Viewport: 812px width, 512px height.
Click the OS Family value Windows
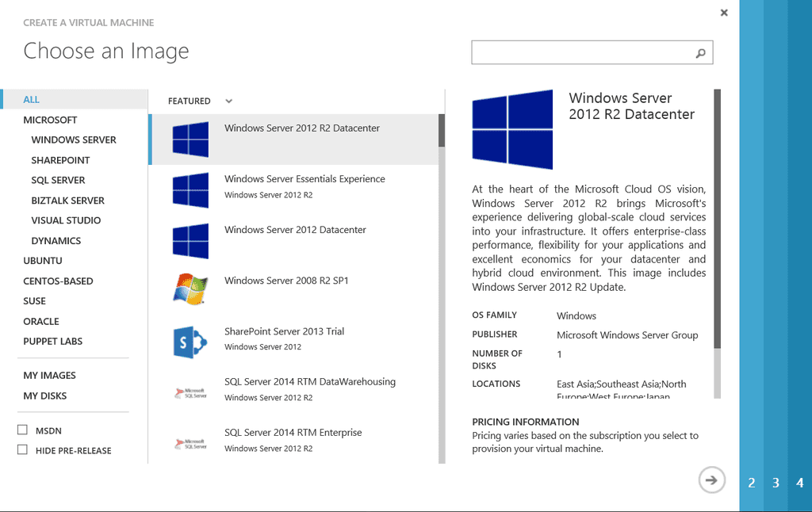(576, 315)
